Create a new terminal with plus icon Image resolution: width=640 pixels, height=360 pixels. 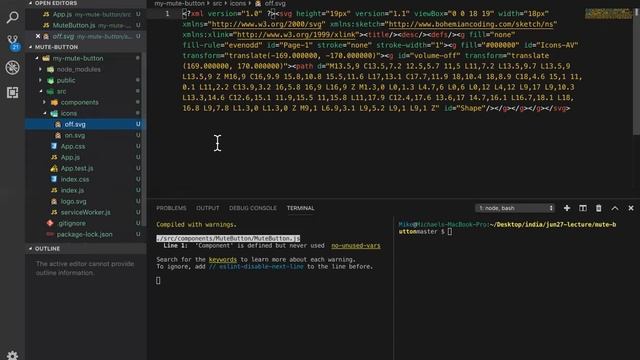[567, 208]
